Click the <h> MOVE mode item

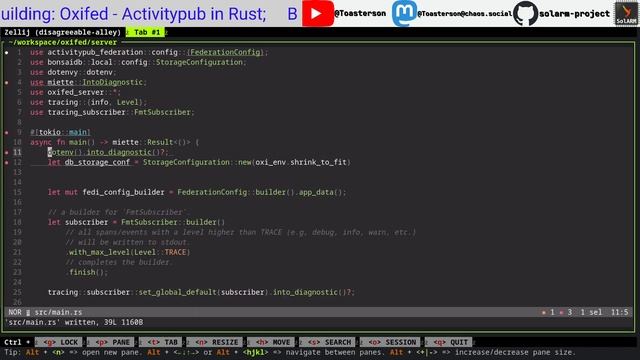pyautogui.click(x=272, y=342)
